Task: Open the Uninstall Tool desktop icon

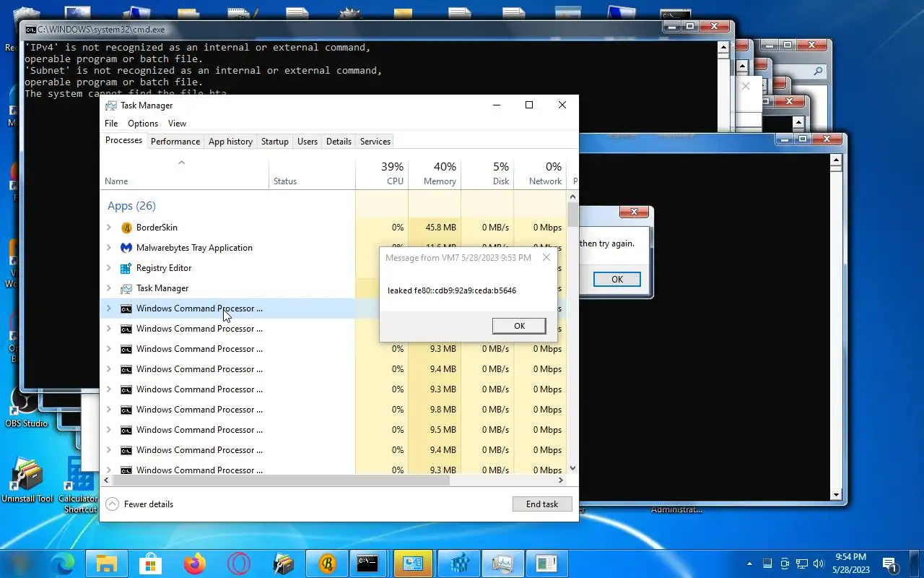Action: (x=27, y=480)
